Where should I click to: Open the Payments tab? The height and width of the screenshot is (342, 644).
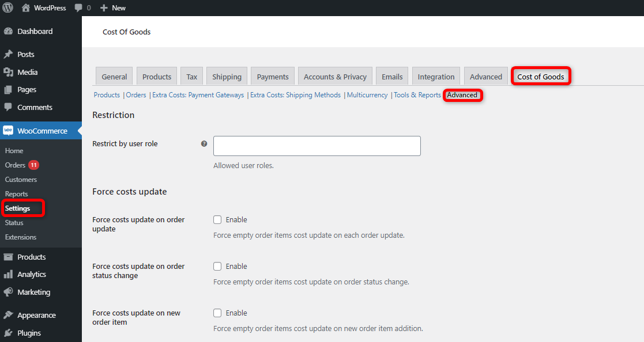pyautogui.click(x=273, y=77)
